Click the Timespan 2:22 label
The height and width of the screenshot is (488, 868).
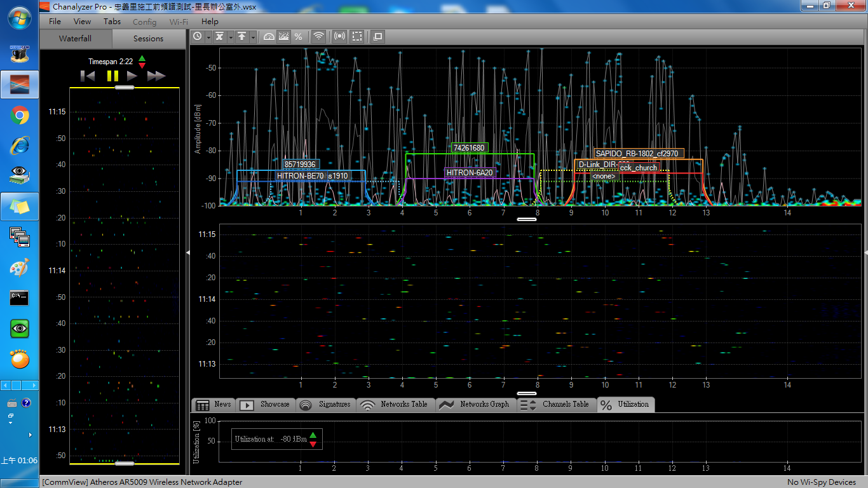click(111, 62)
